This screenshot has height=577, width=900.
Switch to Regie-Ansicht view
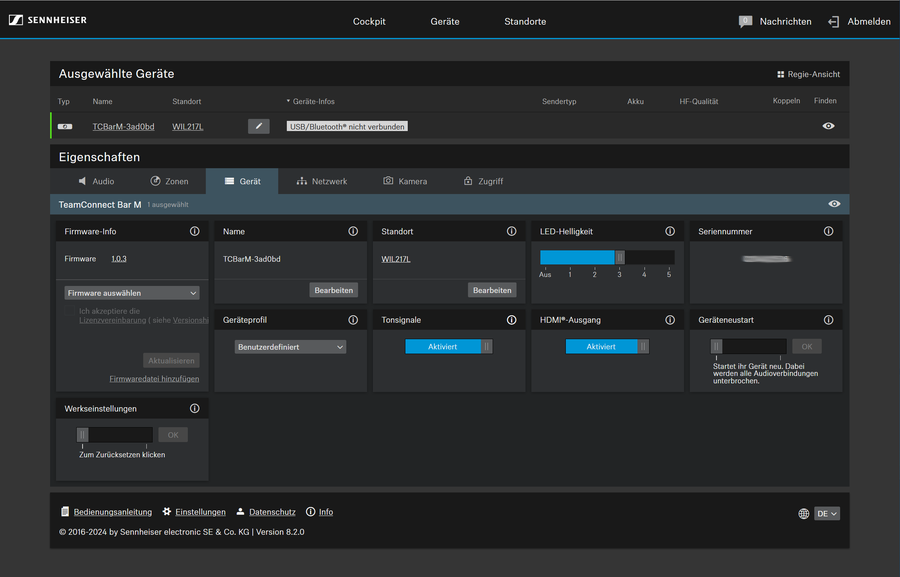coord(808,74)
